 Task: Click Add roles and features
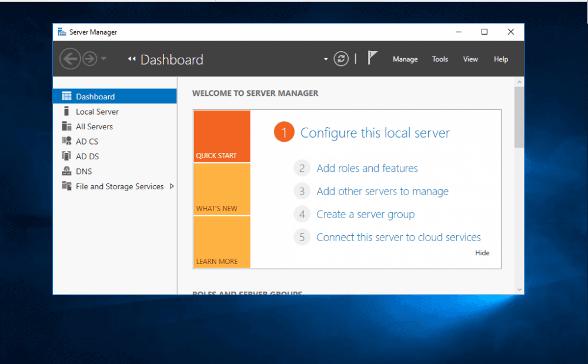[x=367, y=168]
